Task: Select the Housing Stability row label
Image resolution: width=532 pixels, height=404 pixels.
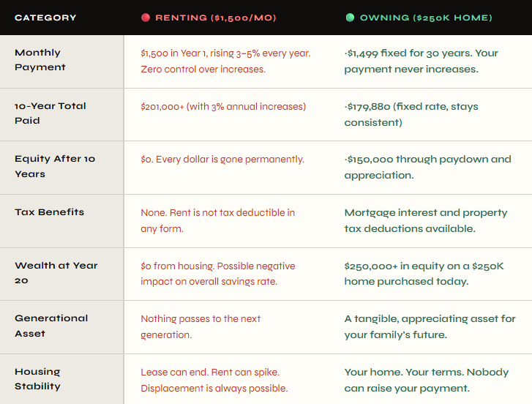Action: 37,378
